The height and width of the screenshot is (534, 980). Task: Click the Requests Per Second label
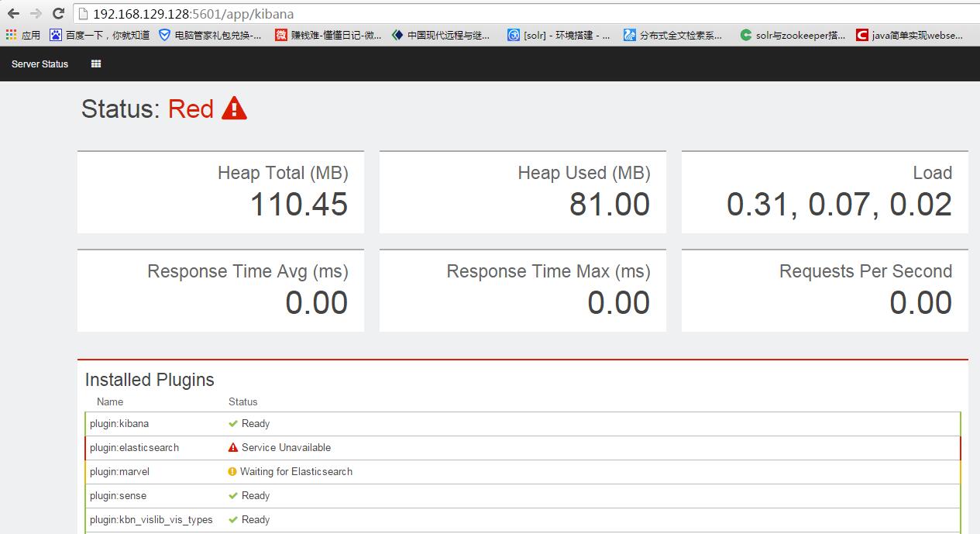[866, 271]
